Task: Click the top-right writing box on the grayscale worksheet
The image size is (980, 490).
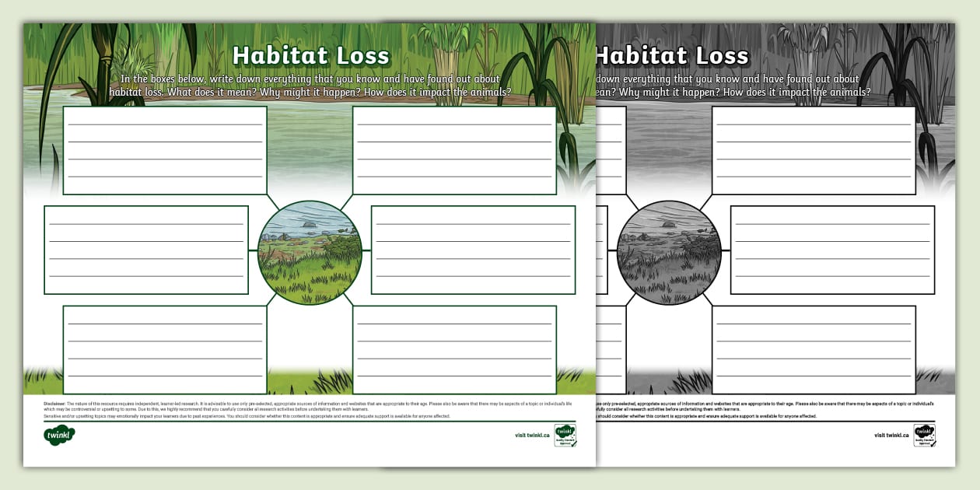Action: pyautogui.click(x=814, y=150)
